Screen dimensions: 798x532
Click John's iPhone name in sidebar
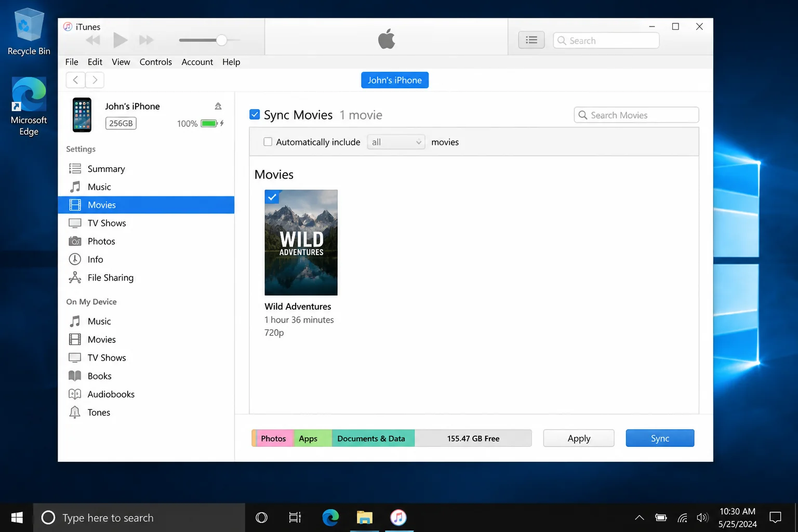pos(132,106)
